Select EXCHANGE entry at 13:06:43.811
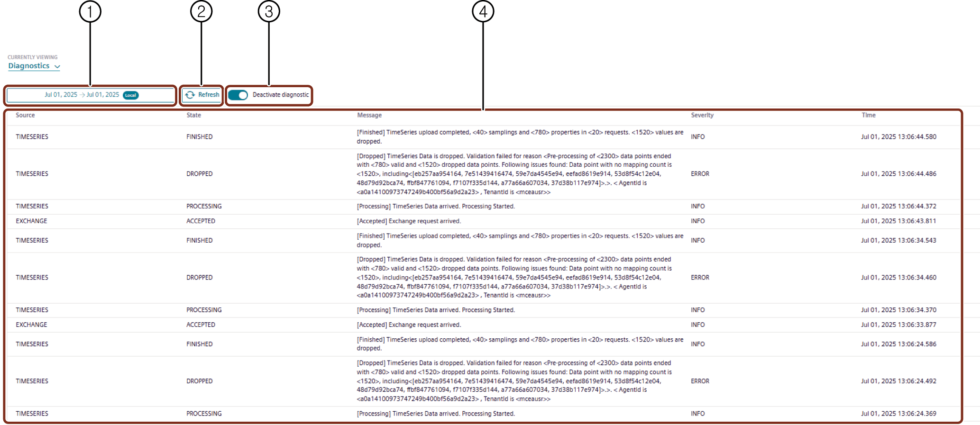 point(31,221)
